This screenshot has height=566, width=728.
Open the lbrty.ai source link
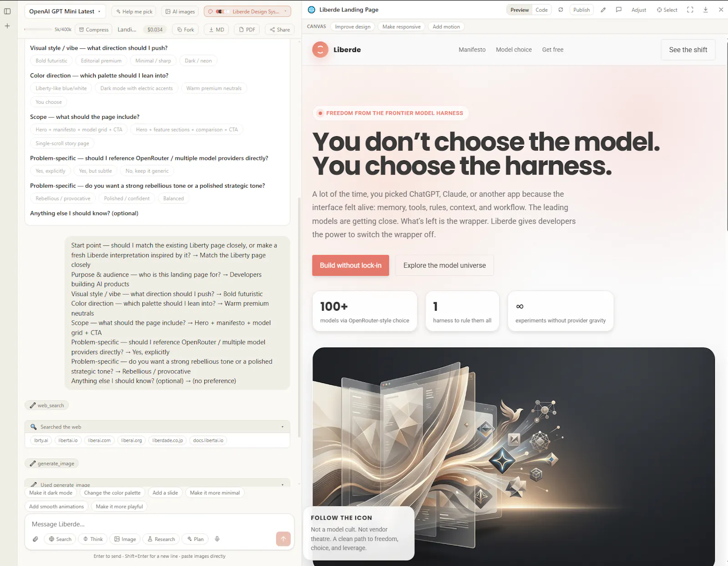point(41,440)
